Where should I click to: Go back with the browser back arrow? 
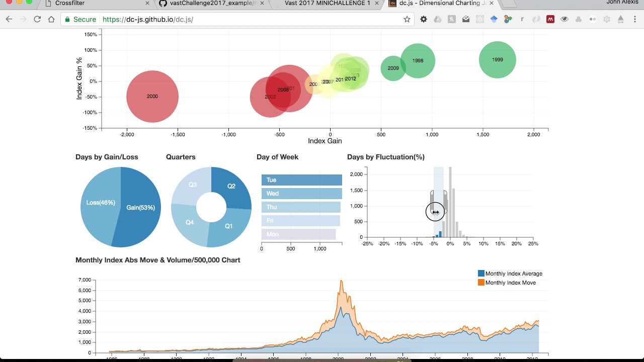click(9, 19)
